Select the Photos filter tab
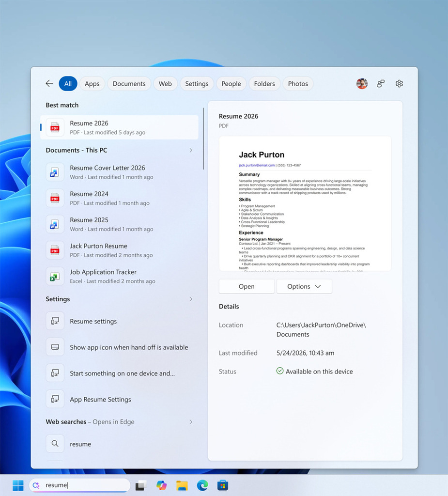The width and height of the screenshot is (448, 496). (x=298, y=83)
